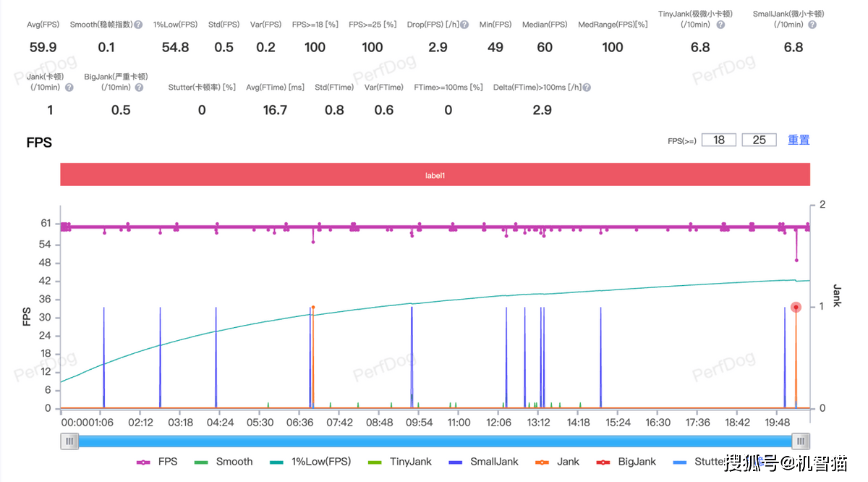Image resolution: width=868 pixels, height=482 pixels.
Task: Click help icon next to SmallJank(微小卡顿)
Action: pos(812,25)
